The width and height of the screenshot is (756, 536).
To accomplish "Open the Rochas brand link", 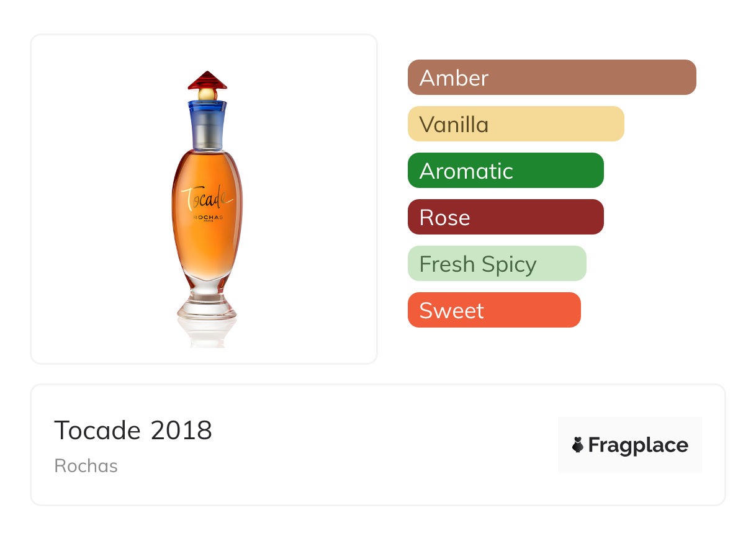I will [86, 466].
